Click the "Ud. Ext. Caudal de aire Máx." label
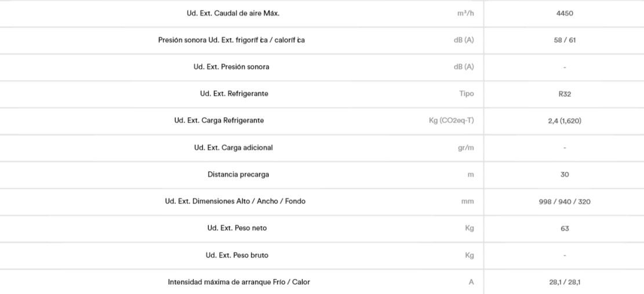The width and height of the screenshot is (644, 294). point(232,13)
